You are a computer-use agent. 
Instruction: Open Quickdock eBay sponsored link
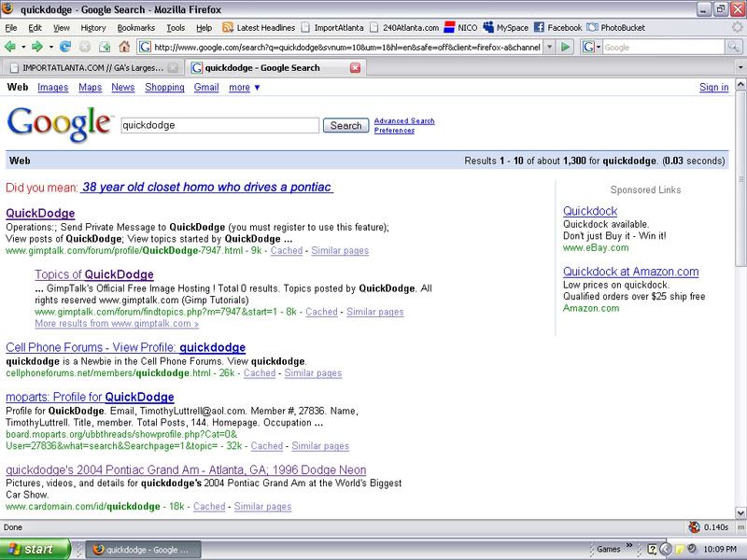[x=590, y=211]
